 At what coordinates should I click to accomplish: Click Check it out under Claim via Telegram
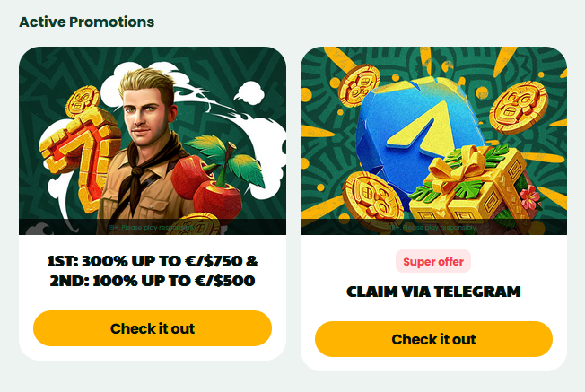[x=433, y=339]
